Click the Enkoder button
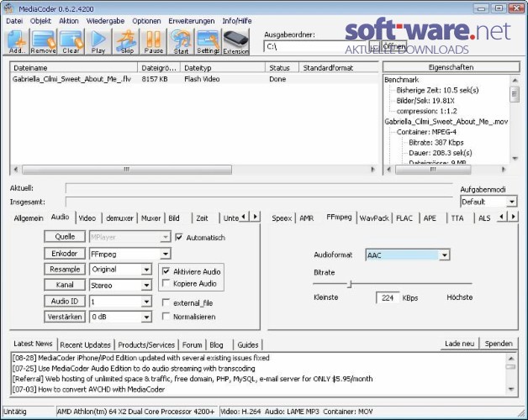 point(65,253)
